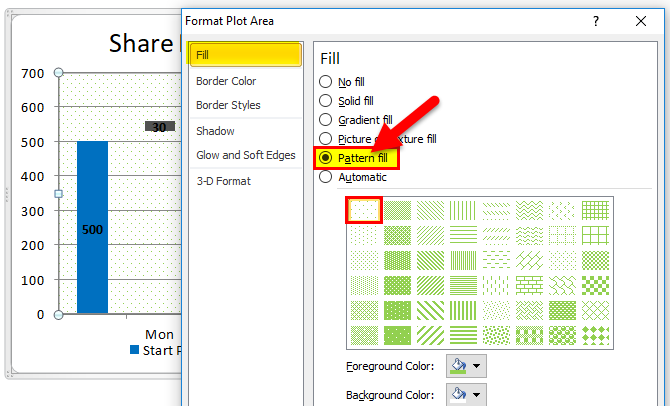Click the 700 value axis label

[x=32, y=74]
